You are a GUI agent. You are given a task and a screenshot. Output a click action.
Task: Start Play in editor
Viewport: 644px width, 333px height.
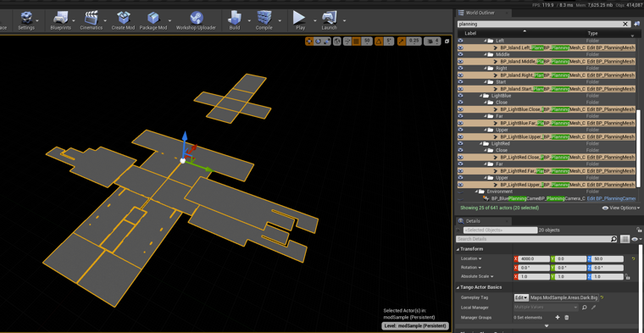click(300, 20)
